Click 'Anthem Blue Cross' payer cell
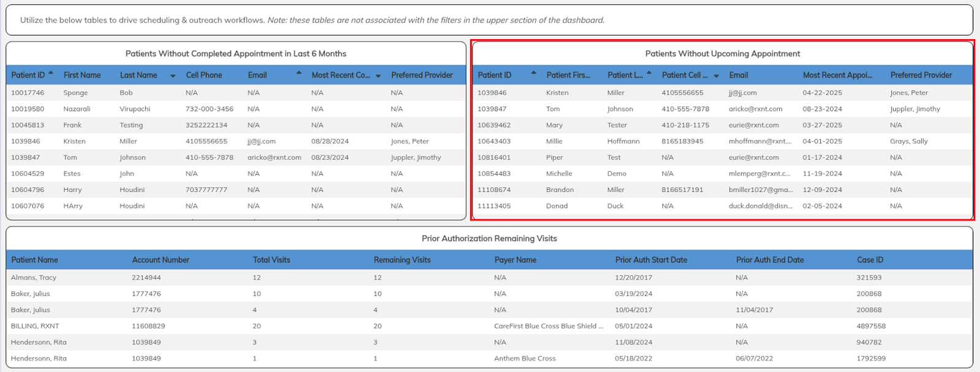 pos(525,359)
